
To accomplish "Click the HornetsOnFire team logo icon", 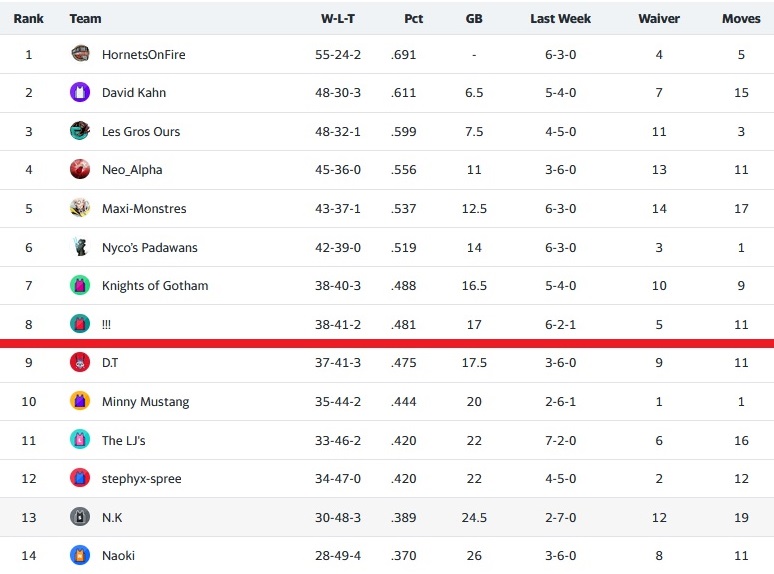I will click(x=80, y=54).
